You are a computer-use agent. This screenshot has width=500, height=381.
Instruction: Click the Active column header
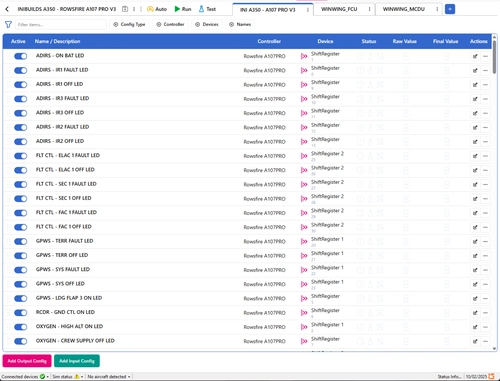pos(18,41)
